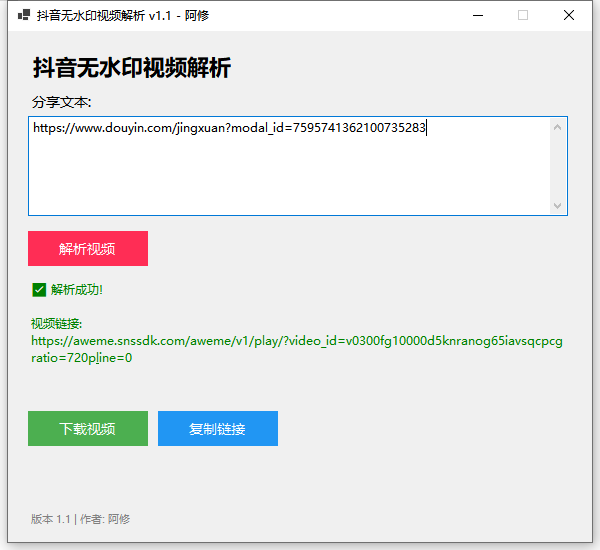The width and height of the screenshot is (600, 550).
Task: Click the aweme.snssdk.com video link text
Action: (297, 341)
